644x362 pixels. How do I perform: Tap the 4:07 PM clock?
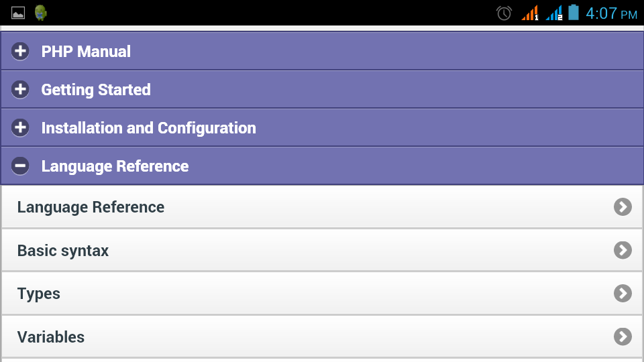click(610, 13)
